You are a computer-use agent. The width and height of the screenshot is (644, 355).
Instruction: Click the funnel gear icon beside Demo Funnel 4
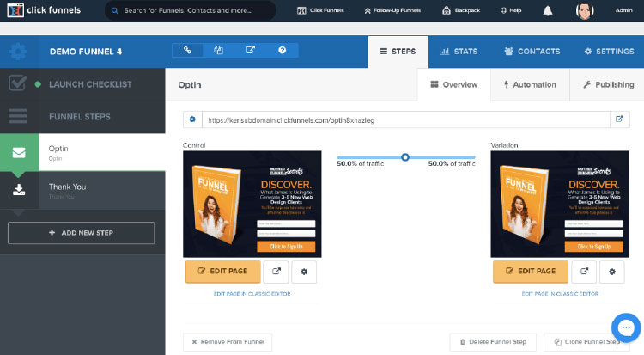(x=18, y=52)
